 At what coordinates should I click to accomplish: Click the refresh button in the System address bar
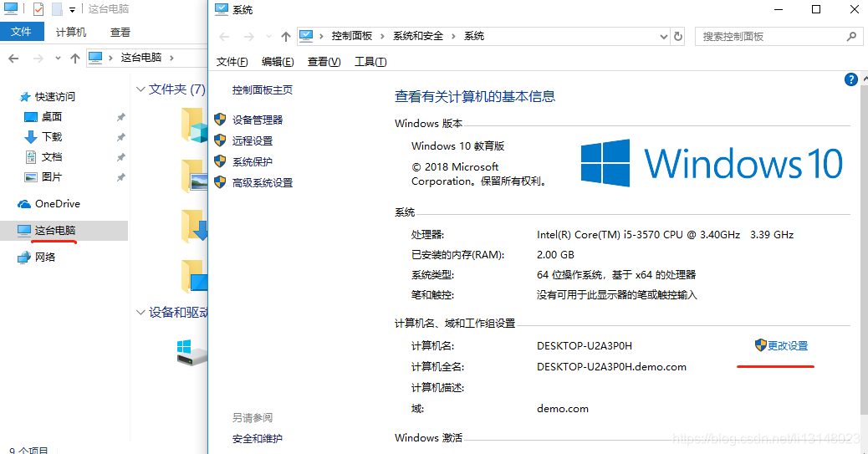[678, 37]
